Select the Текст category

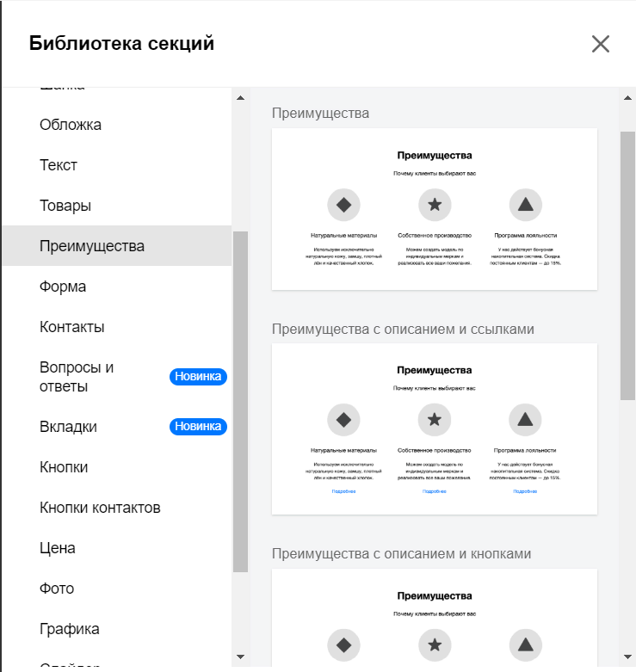[x=117, y=165]
